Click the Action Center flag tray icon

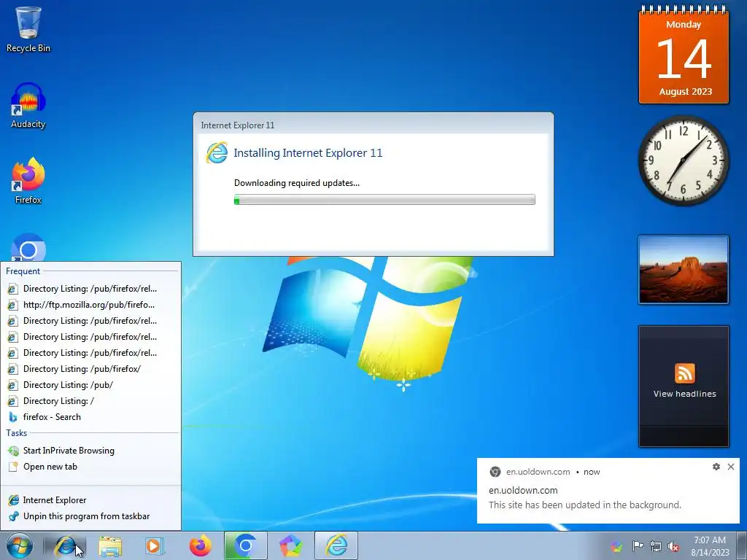point(638,546)
